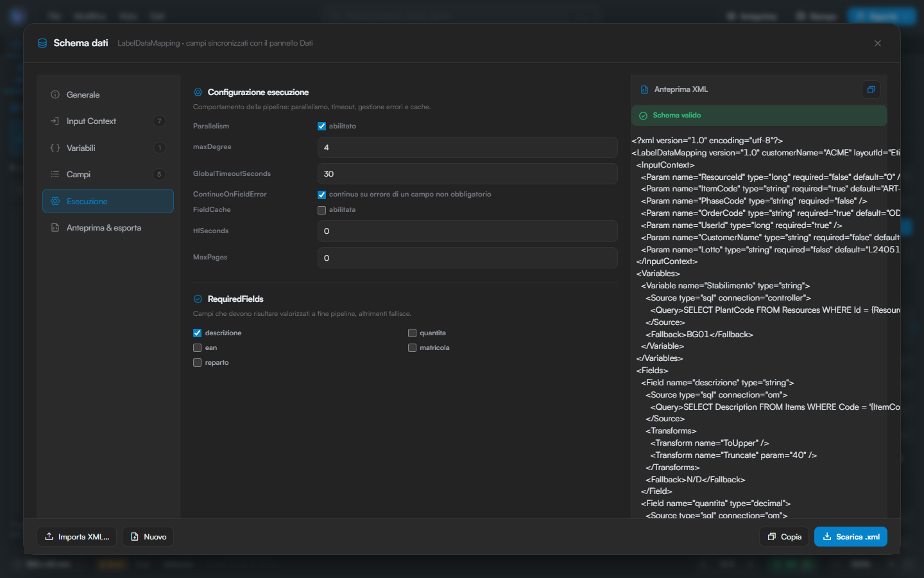Copy the XML with Copia button
This screenshot has width=924, height=578.
click(x=784, y=537)
